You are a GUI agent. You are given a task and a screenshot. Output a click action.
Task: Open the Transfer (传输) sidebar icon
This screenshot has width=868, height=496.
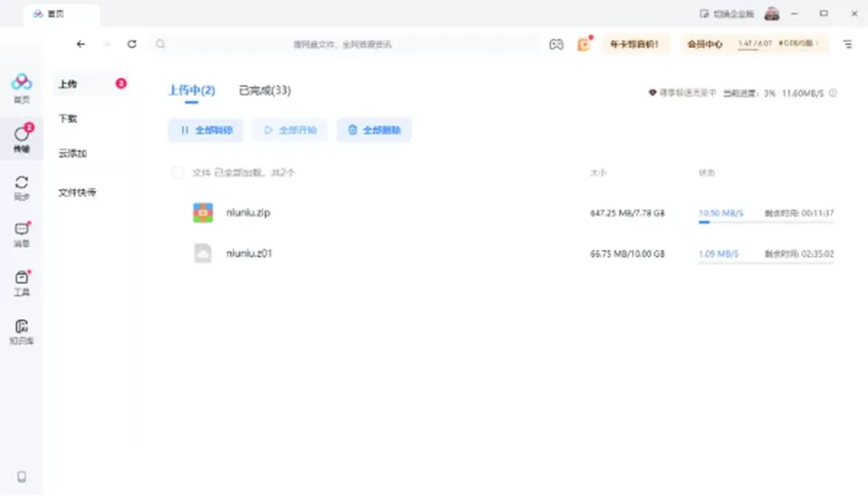(22, 138)
